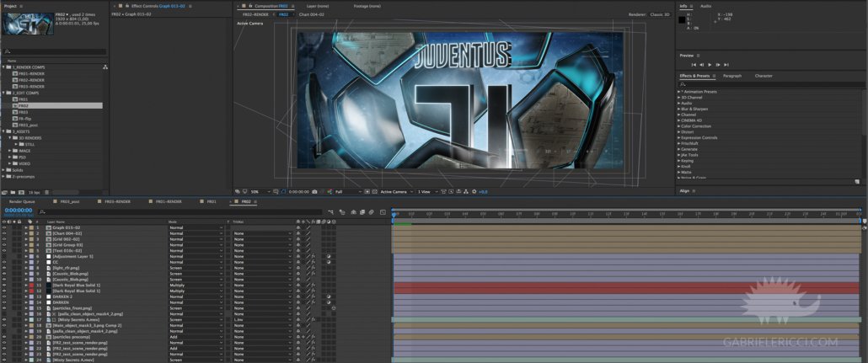Hide the Graph 015-02 layer
This screenshot has height=363, width=868.
click(x=4, y=227)
